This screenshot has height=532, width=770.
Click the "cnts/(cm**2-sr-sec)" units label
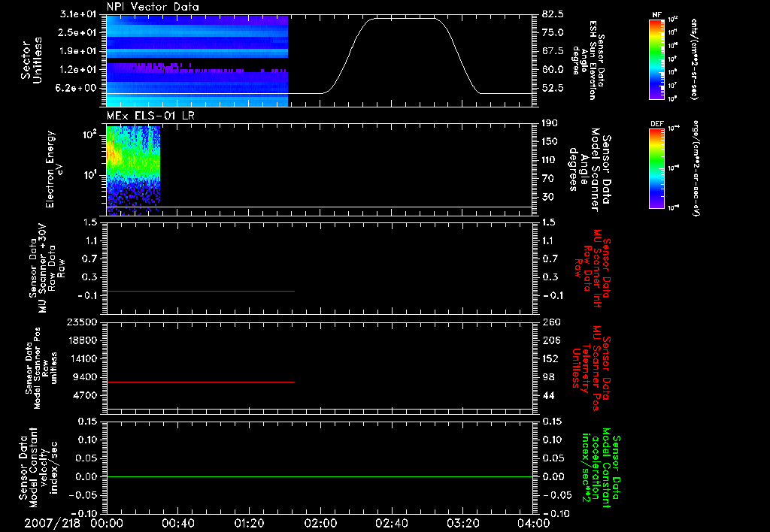tap(694, 59)
